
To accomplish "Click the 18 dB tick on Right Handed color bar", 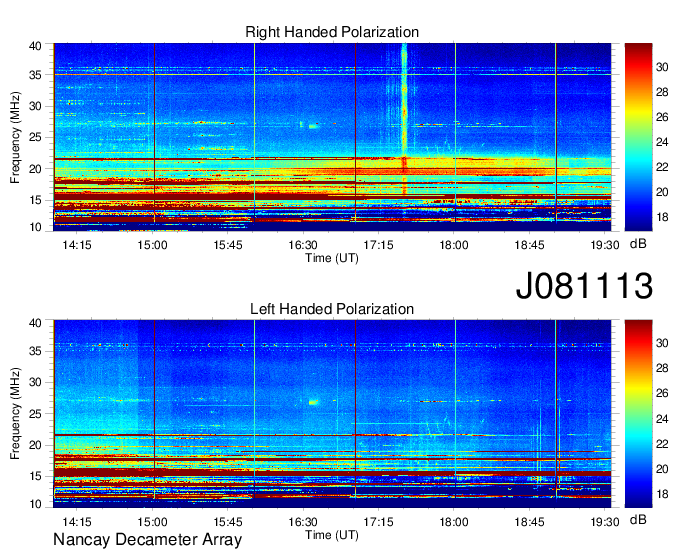I will tap(662, 217).
